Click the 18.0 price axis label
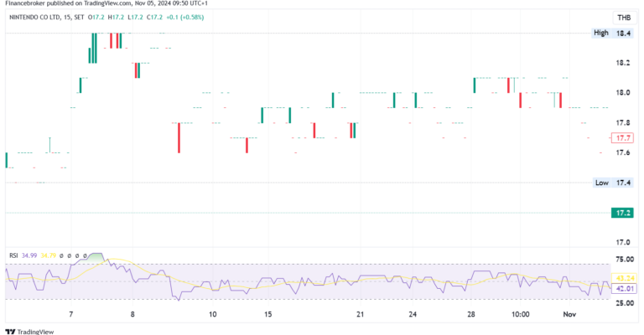 click(623, 93)
